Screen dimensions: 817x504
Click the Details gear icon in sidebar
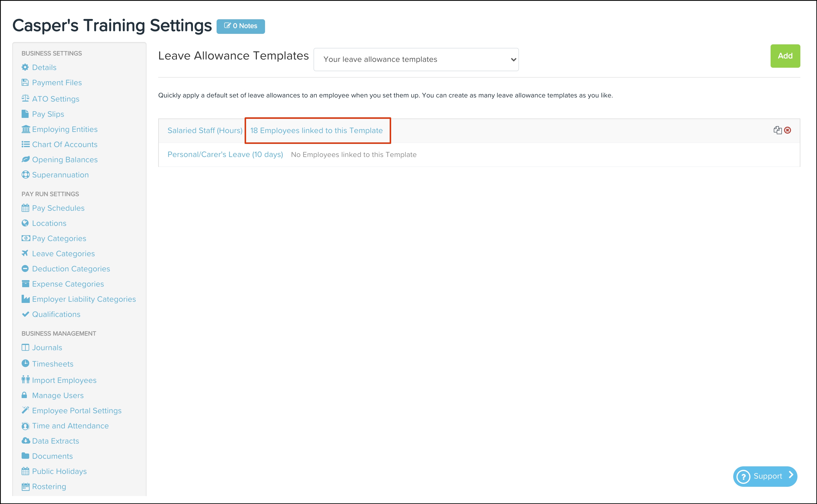click(x=25, y=67)
